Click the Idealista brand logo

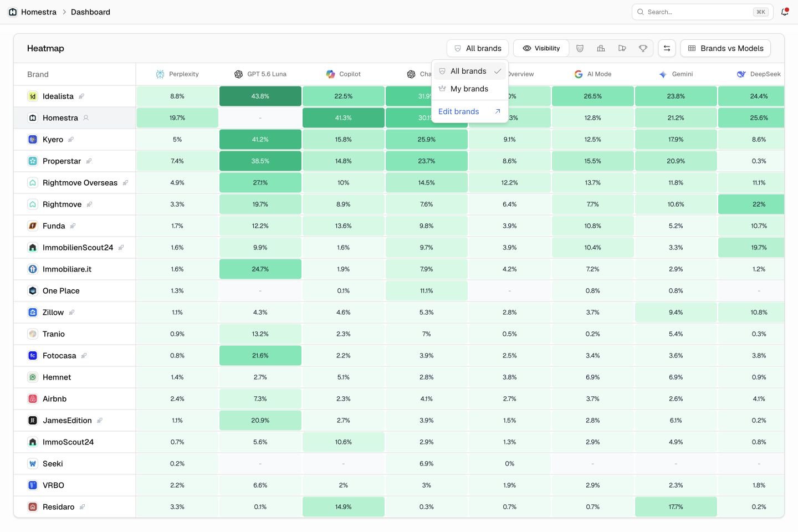pos(33,96)
